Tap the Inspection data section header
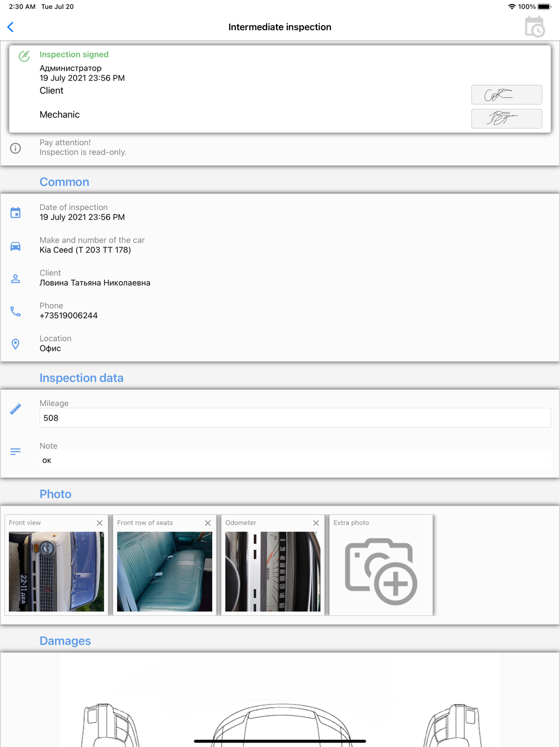560x747 pixels. [x=82, y=378]
